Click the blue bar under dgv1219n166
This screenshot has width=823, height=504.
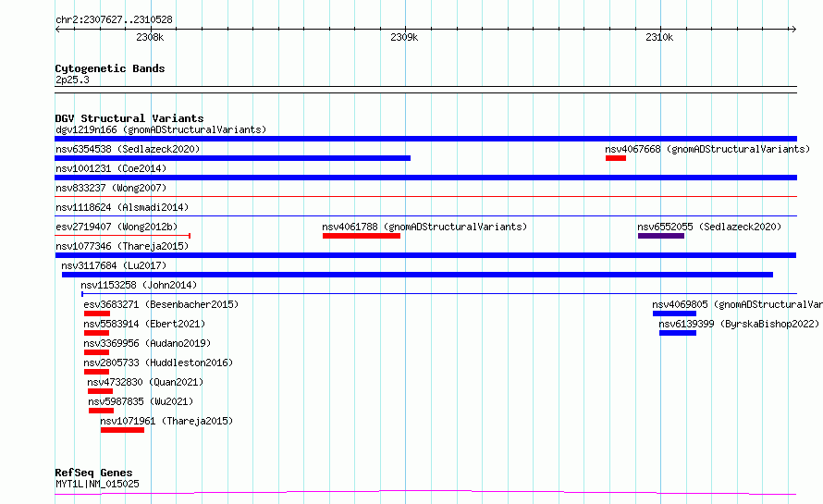coord(425,139)
